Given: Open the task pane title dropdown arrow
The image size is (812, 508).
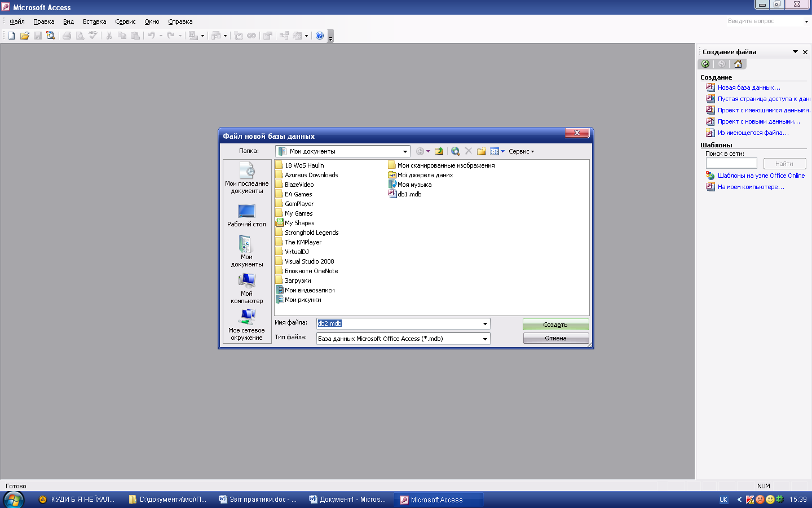Looking at the screenshot, I should (795, 52).
